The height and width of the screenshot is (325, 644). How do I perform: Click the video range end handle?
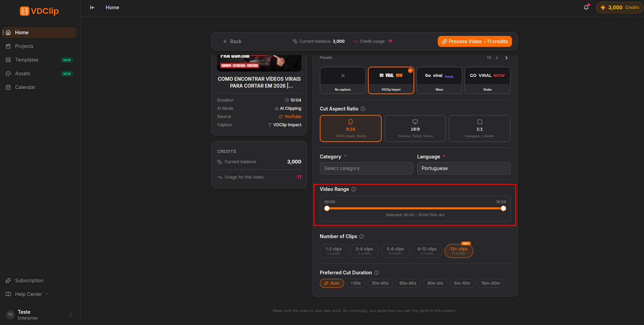503,208
